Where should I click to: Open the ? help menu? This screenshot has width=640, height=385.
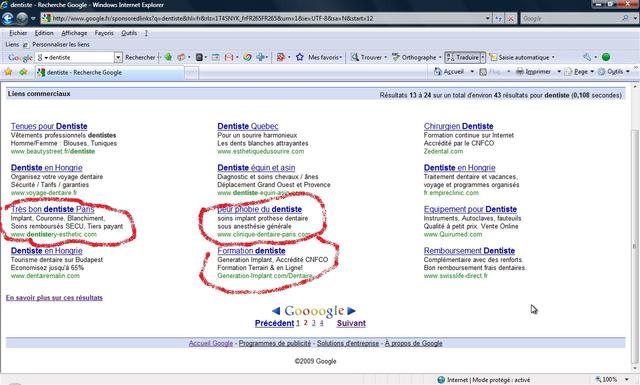coord(146,33)
